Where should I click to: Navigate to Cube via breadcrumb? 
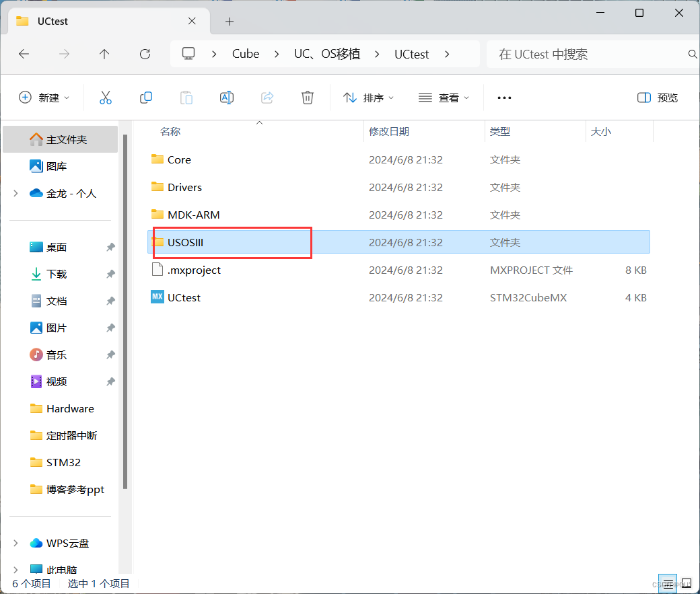tap(245, 54)
